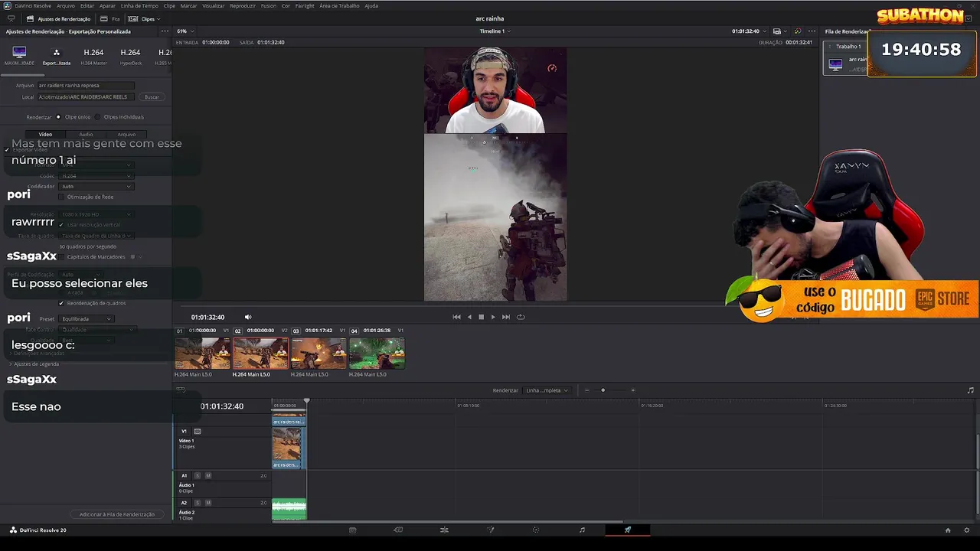Open the Cut page icon in bottom bar
Viewport: 980px width, 551px height.
pyautogui.click(x=398, y=530)
